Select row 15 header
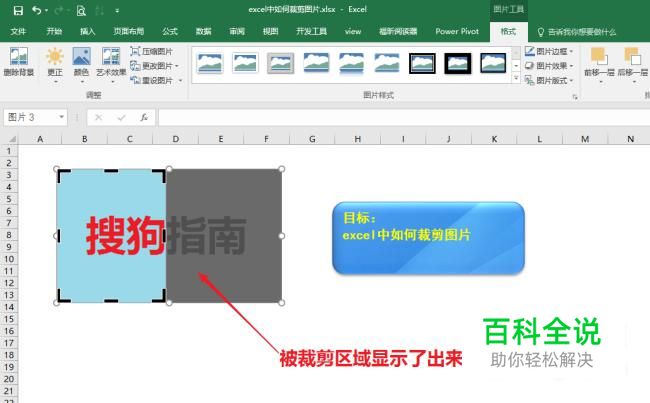Screen dimensions: 650x403 tap(9, 319)
